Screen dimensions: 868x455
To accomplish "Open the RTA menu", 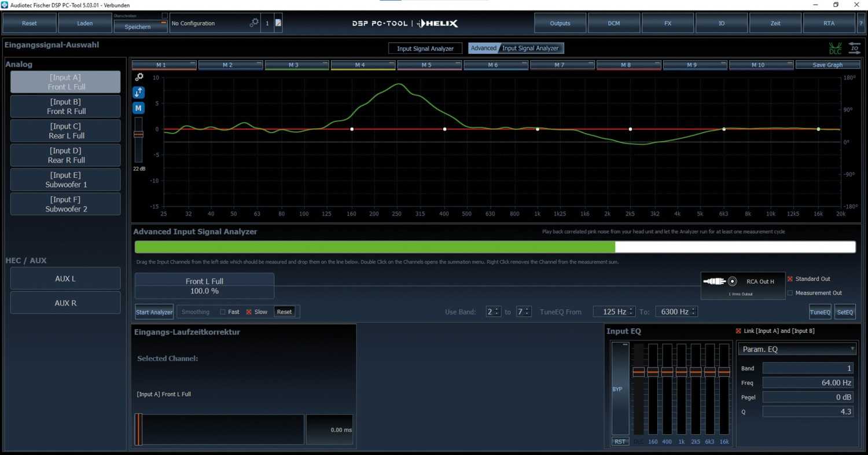I will 829,23.
